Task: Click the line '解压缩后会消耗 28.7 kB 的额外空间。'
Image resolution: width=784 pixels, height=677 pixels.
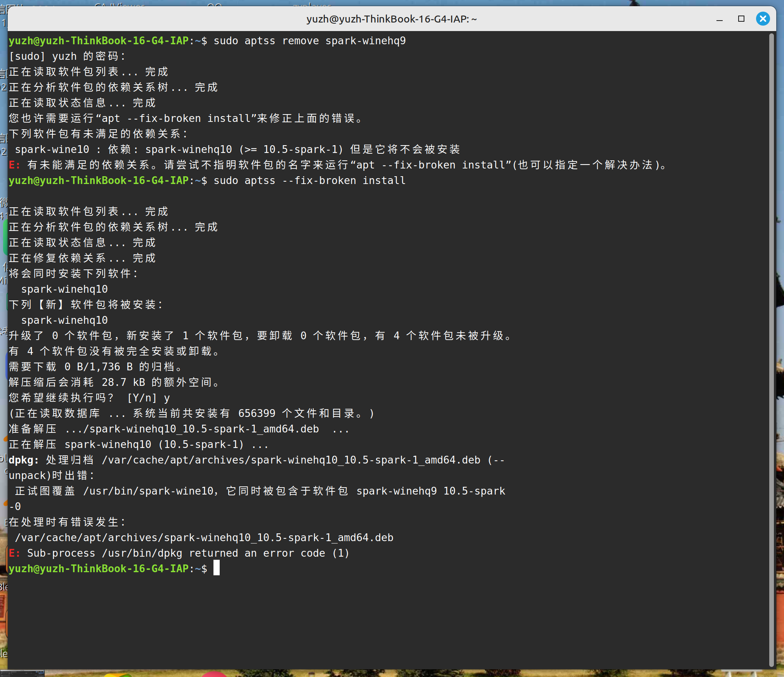Action: [x=114, y=382]
